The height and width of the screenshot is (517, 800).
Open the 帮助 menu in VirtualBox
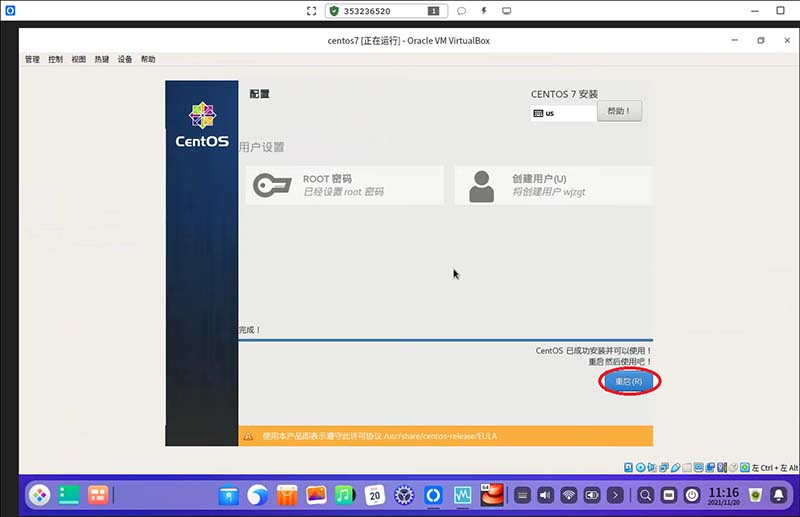[x=148, y=59]
